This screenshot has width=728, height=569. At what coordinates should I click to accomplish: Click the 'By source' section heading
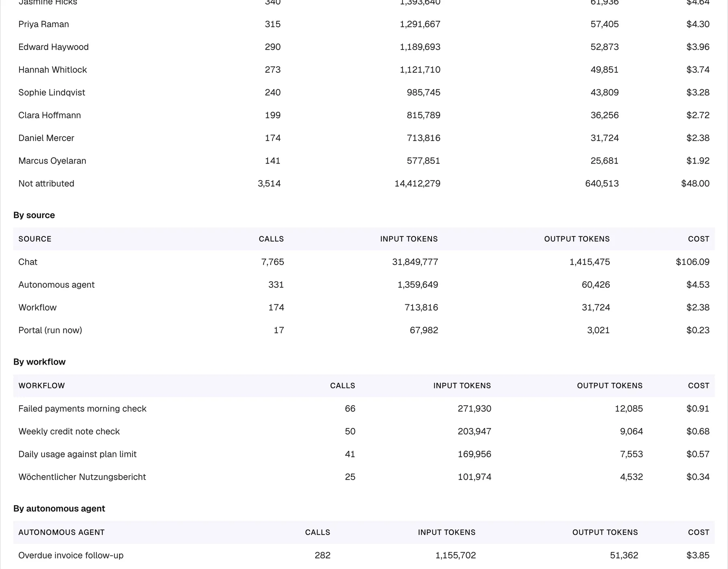[34, 215]
